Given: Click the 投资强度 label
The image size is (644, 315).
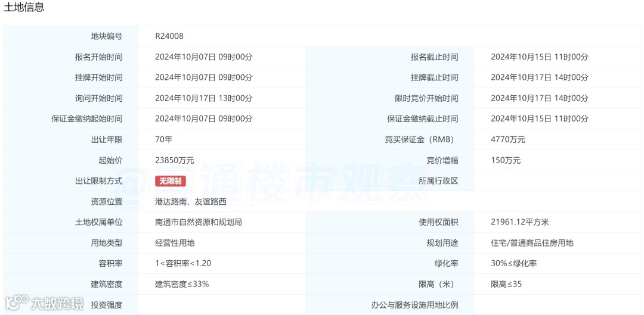Looking at the screenshot, I should click(106, 305).
